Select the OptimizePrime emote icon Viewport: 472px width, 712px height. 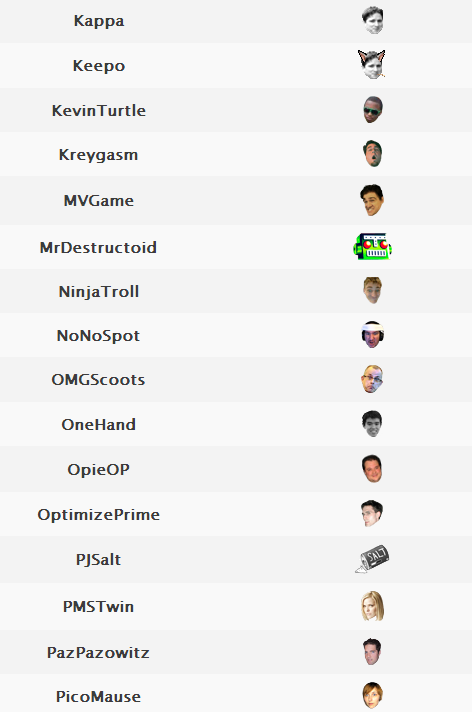click(x=373, y=513)
